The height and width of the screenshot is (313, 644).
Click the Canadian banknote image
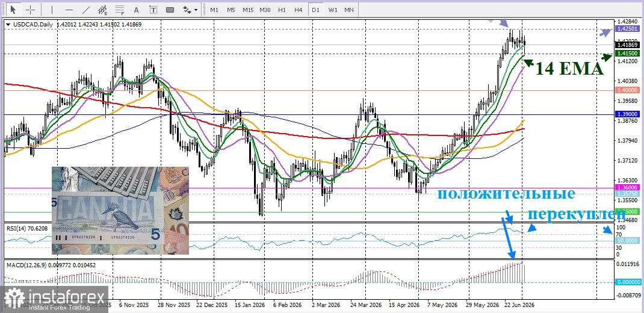coord(120,210)
